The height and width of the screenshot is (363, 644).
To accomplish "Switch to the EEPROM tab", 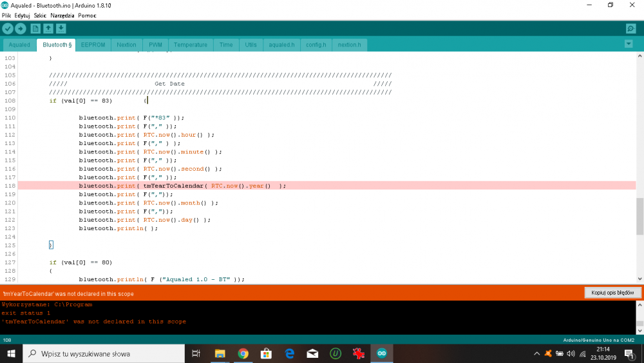I will 93,45.
